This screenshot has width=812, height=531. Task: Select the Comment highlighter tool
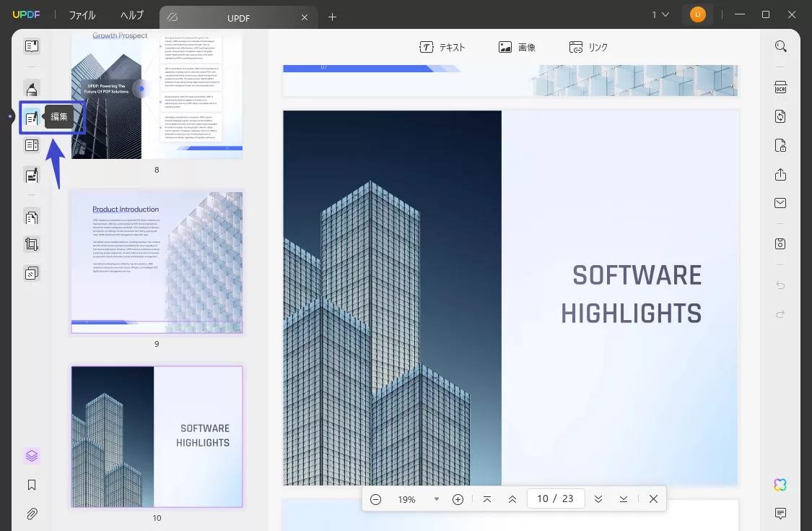click(32, 89)
